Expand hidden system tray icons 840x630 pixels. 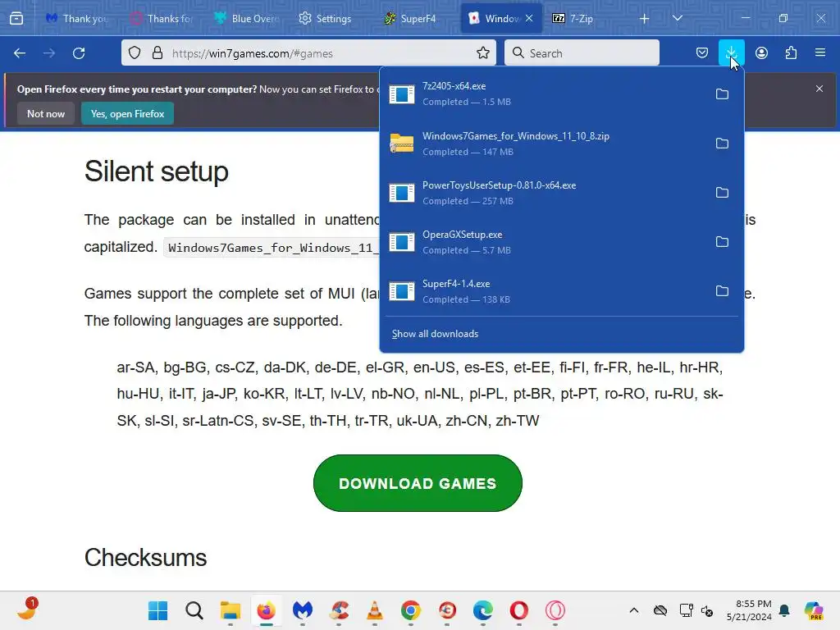(634, 610)
